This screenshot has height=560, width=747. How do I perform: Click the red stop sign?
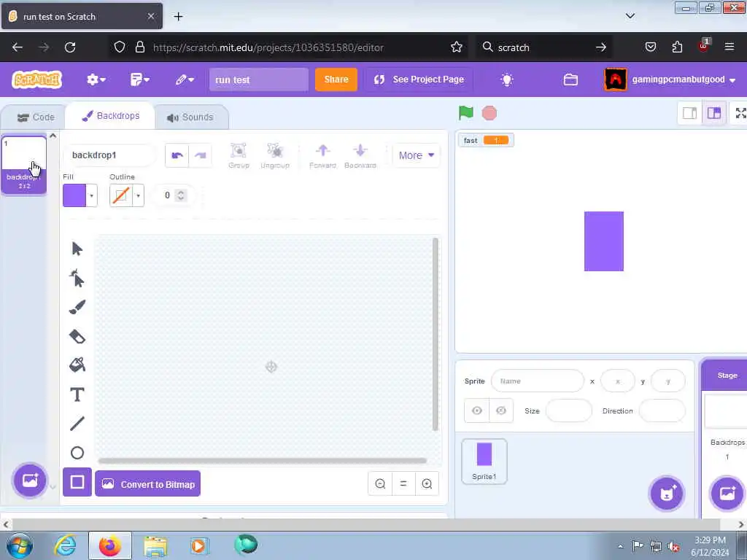coord(489,113)
